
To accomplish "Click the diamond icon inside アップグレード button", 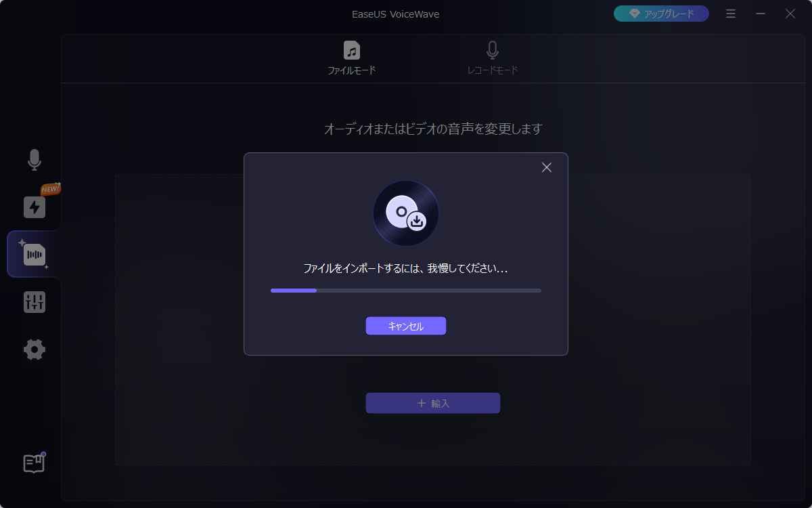I will point(635,13).
